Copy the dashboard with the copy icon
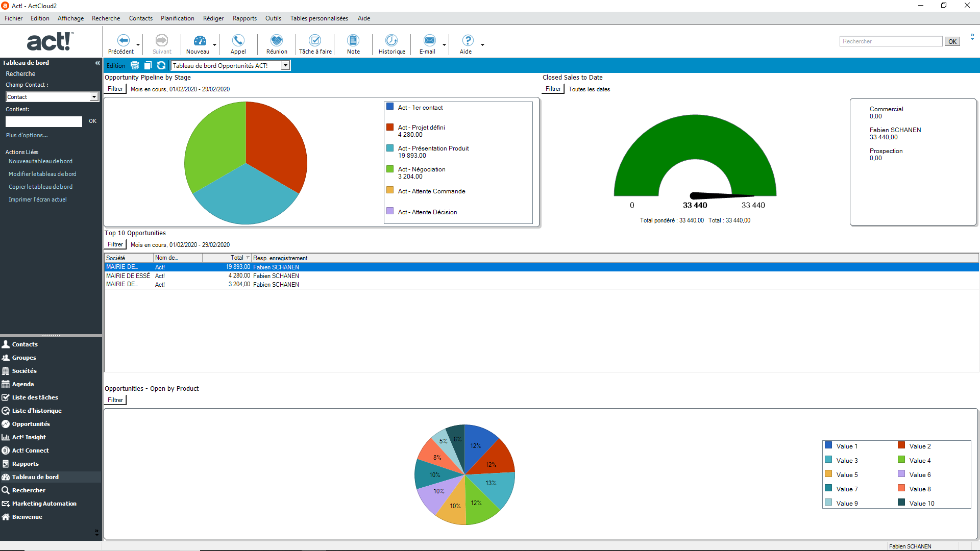 click(x=148, y=65)
